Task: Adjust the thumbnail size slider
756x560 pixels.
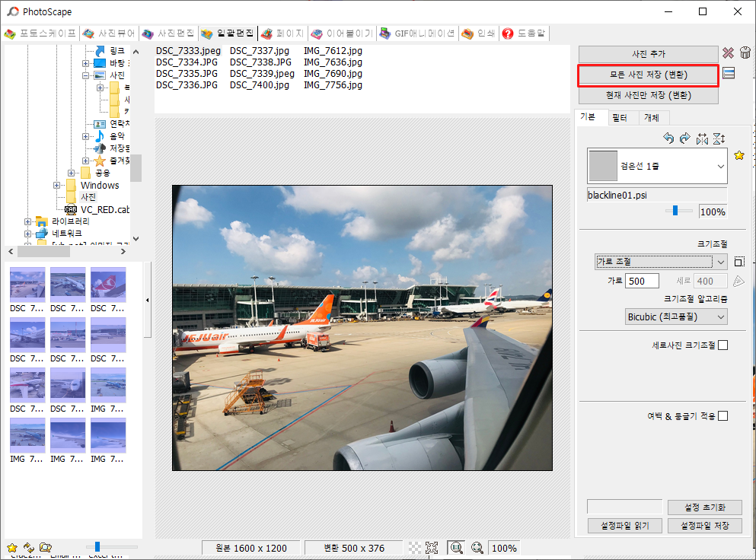Action: pos(97,546)
